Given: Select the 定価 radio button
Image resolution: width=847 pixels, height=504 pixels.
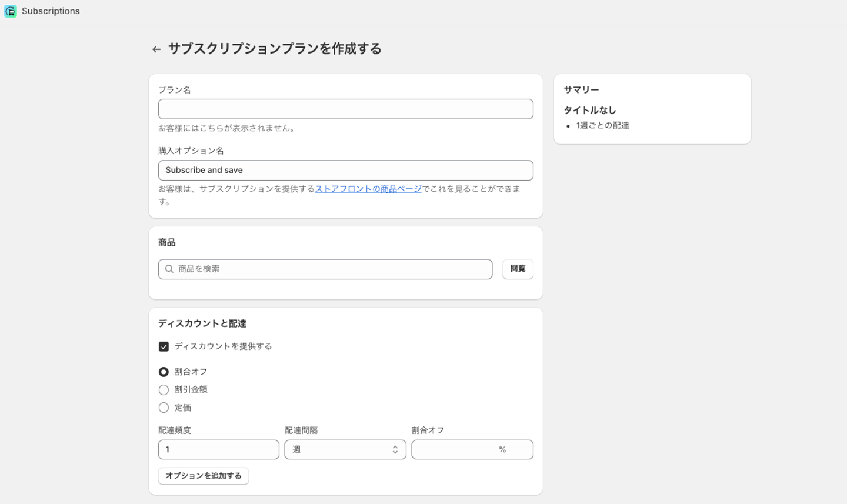Looking at the screenshot, I should point(164,408).
